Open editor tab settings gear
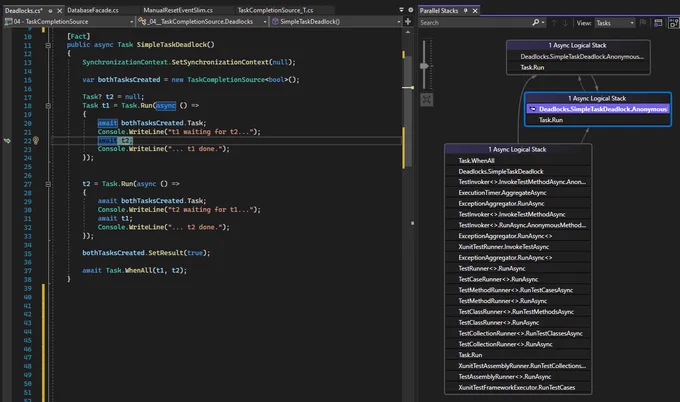680x402 pixels. 410,10
